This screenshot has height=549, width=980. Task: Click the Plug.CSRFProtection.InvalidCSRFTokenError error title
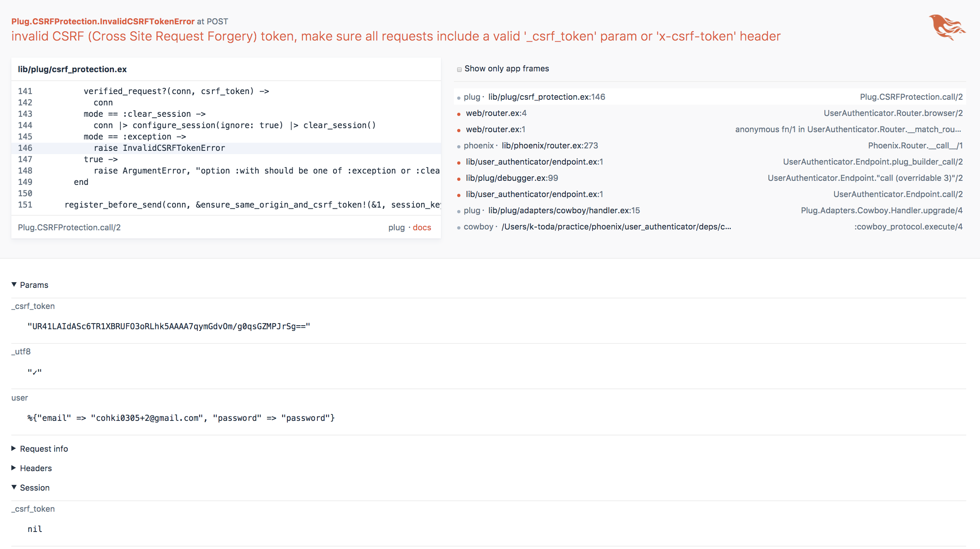click(103, 21)
